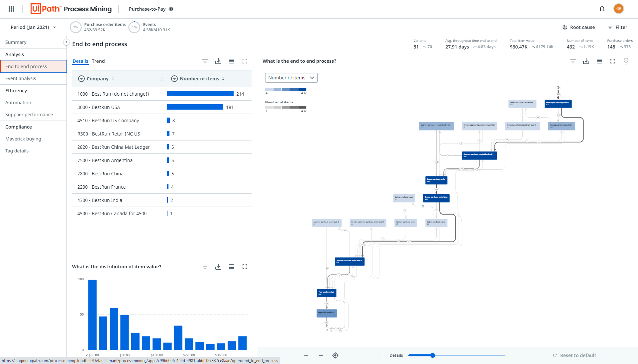This screenshot has width=638, height=364.
Task: Click the Create purchase order node
Action: (x=436, y=180)
